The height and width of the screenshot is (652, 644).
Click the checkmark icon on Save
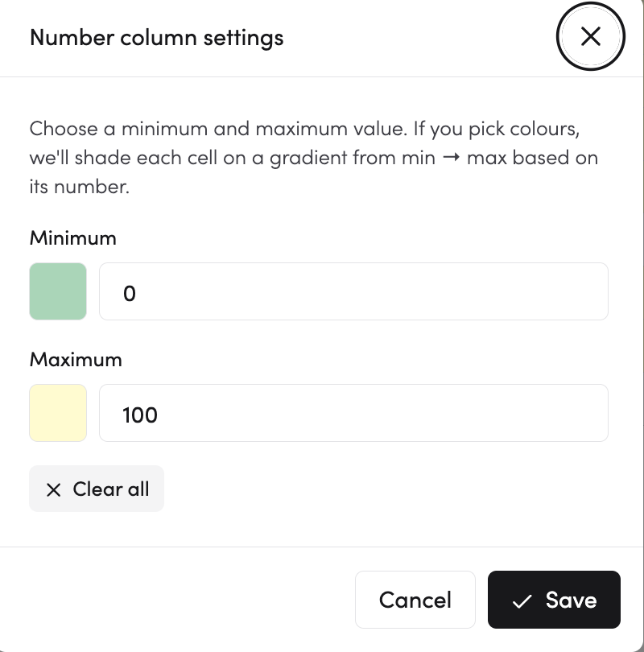coord(522,600)
